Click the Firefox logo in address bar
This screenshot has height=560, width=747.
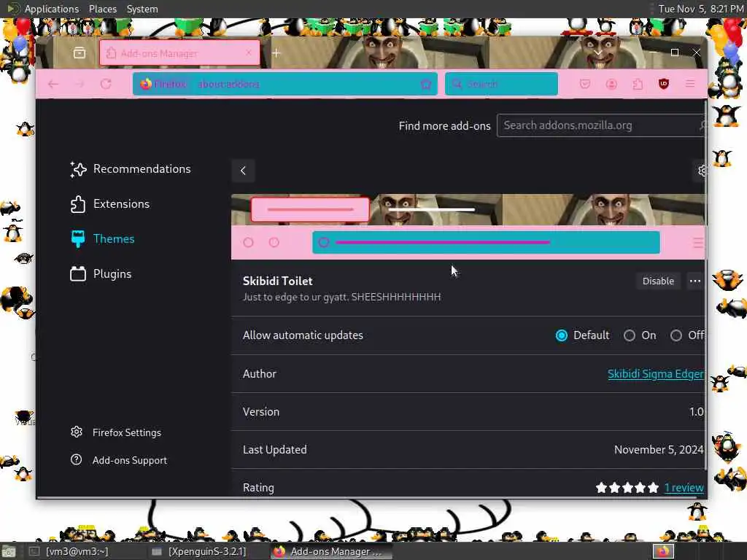click(146, 84)
